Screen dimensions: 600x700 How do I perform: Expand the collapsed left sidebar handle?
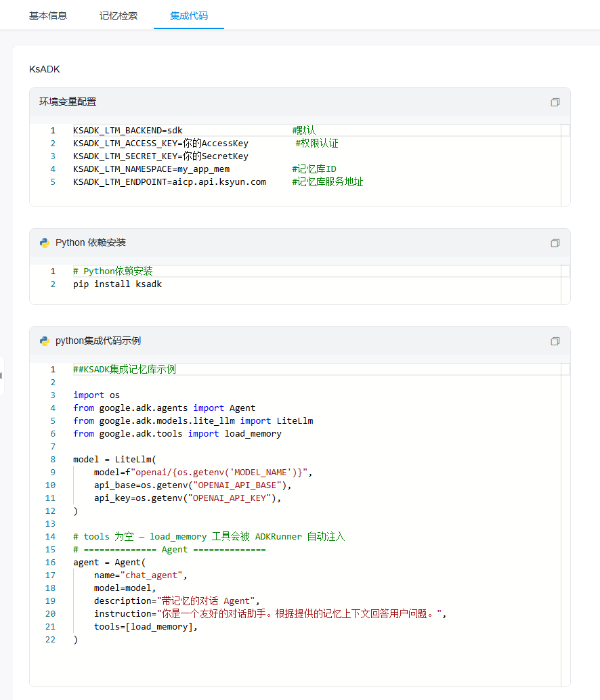1,375
